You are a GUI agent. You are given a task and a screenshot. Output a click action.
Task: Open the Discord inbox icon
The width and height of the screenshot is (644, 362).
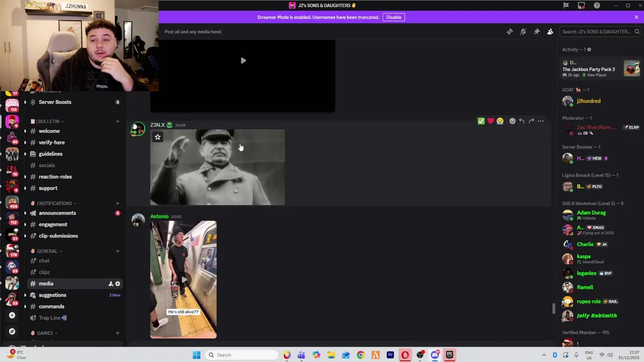[581, 6]
